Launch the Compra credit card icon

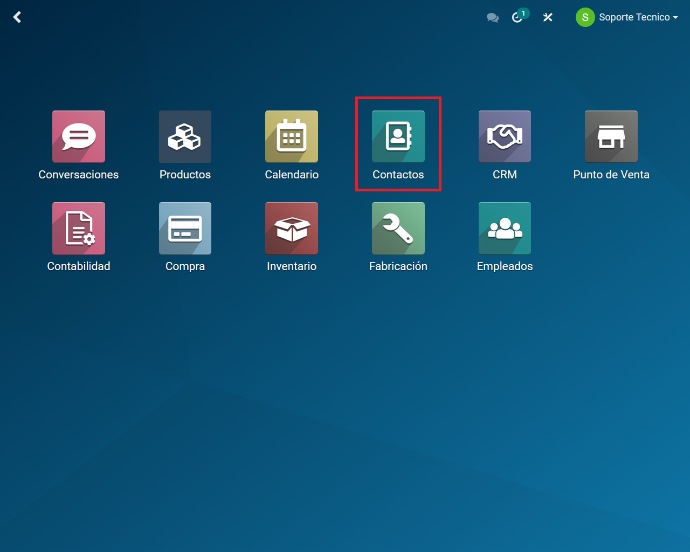click(x=185, y=228)
